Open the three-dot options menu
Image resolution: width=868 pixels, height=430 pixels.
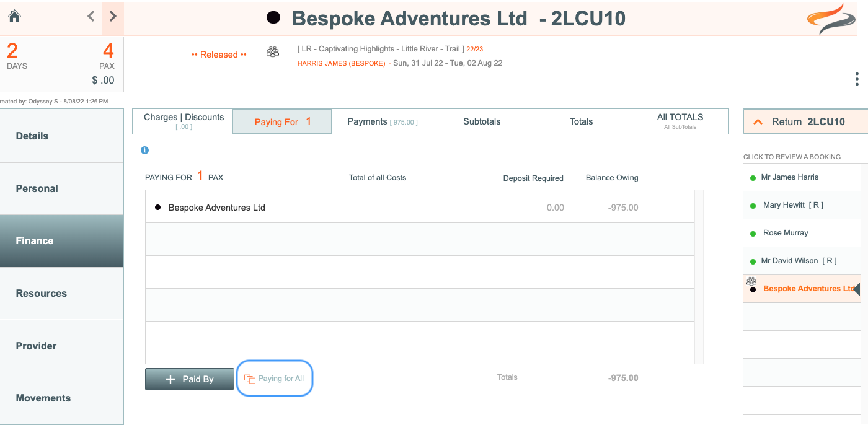(x=857, y=79)
